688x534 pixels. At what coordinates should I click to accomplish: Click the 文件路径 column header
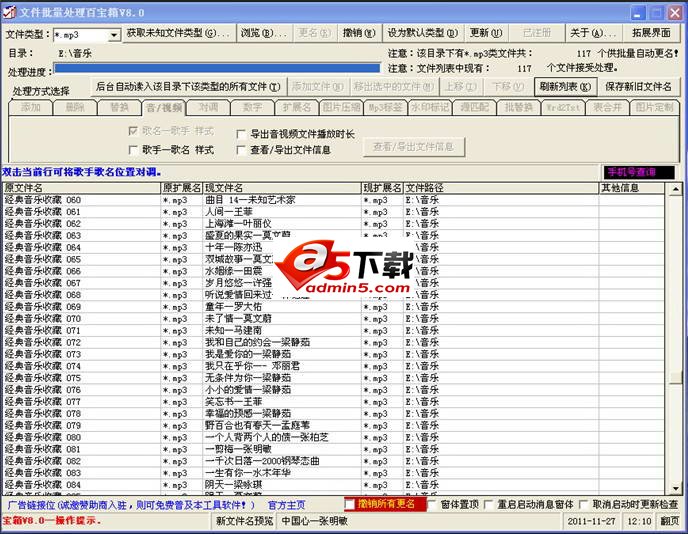pyautogui.click(x=501, y=188)
